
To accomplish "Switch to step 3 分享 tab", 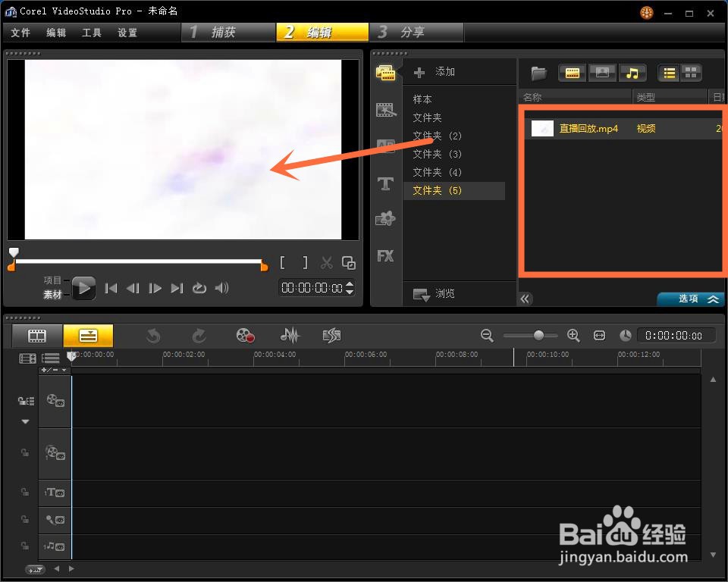I will [416, 32].
